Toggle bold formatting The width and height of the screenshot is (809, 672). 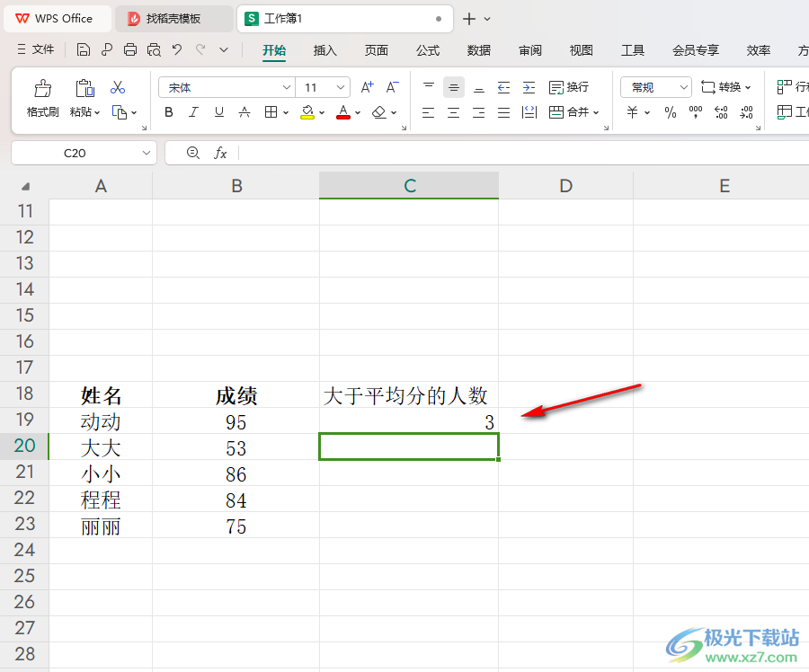pos(169,112)
